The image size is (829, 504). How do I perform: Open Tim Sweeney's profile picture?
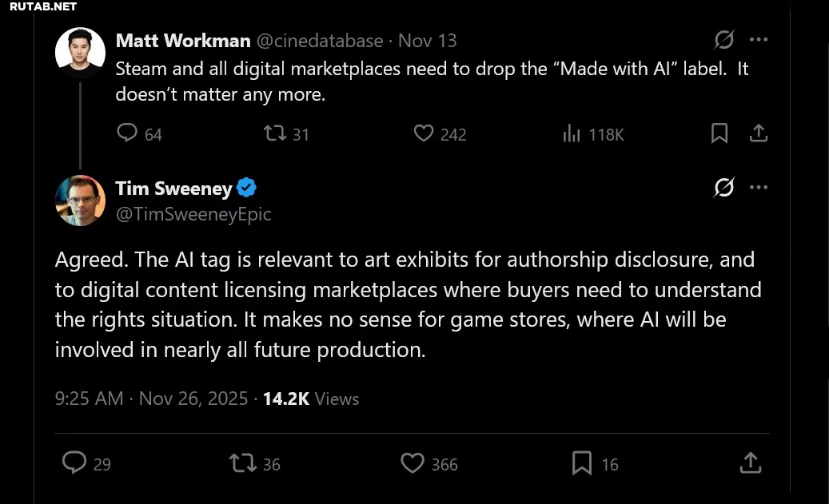point(80,200)
